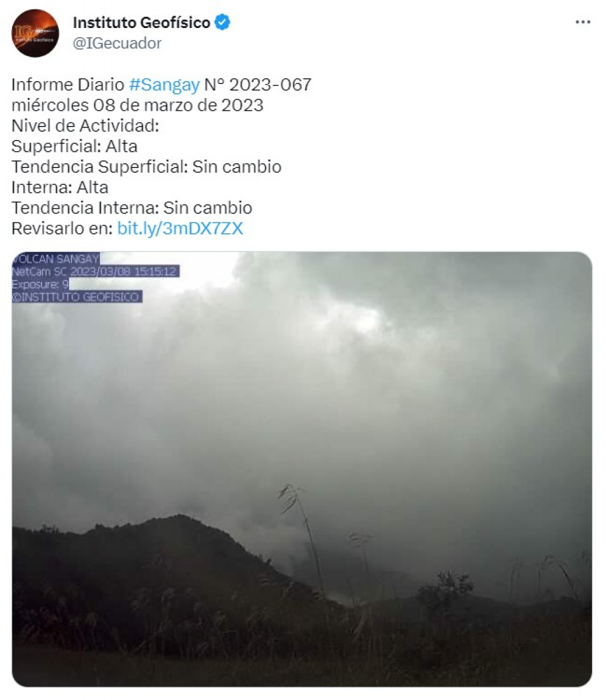
Task: Click the Interna: Alta line
Action: point(60,187)
